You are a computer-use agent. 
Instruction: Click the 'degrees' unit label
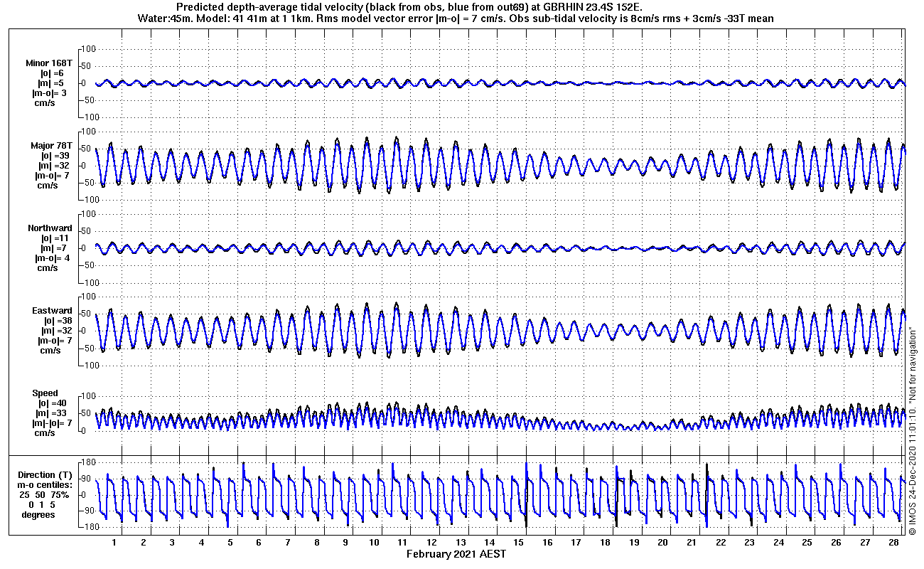pos(38,515)
